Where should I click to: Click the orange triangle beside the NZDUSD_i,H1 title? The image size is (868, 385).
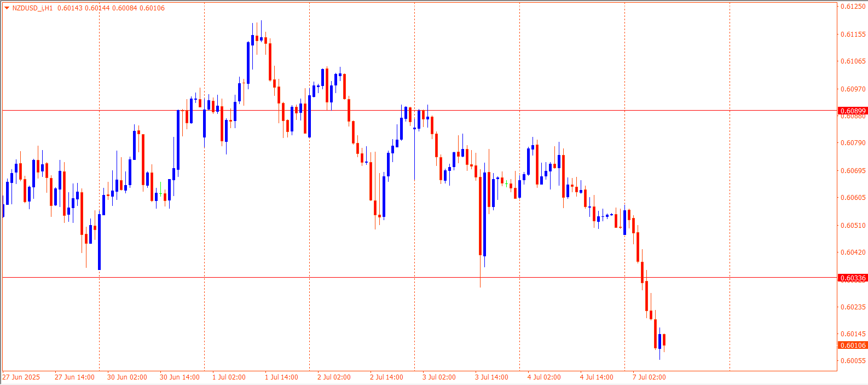coord(7,8)
